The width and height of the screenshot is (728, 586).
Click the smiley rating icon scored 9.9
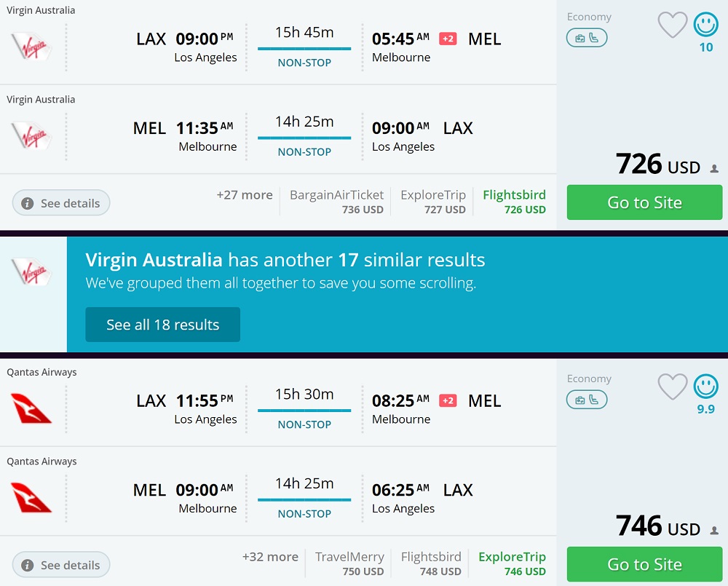[705, 386]
